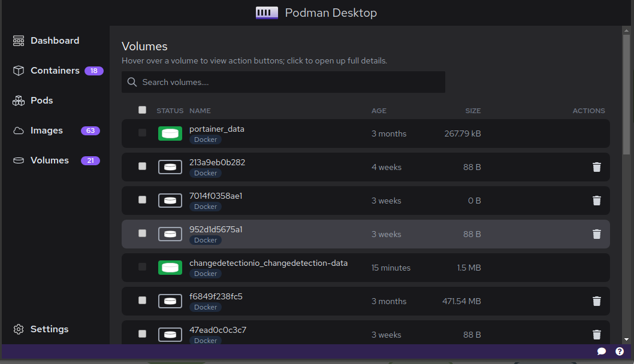This screenshot has height=364, width=634.
Task: Check the 952d1d5675a1 volume checkbox
Action: 142,234
